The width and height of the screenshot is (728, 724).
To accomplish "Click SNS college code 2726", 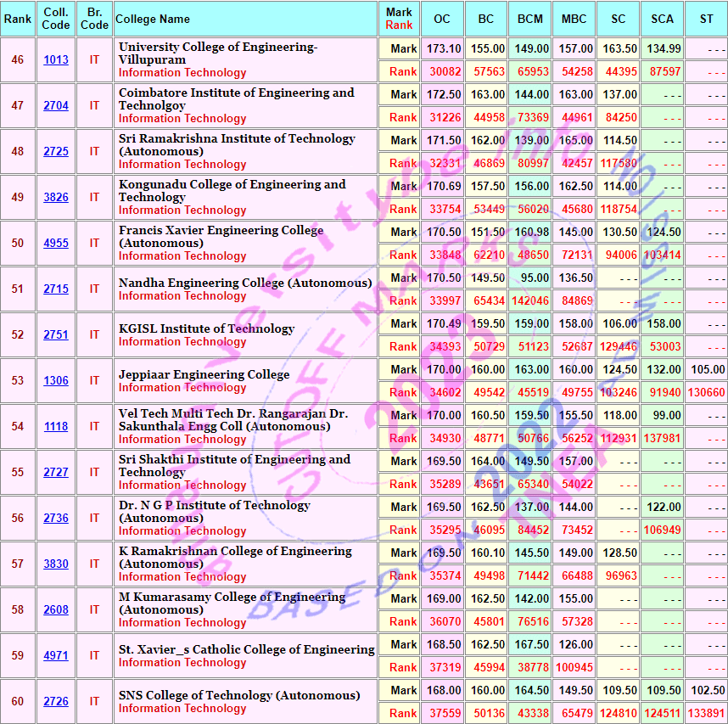I will pyautogui.click(x=56, y=702).
